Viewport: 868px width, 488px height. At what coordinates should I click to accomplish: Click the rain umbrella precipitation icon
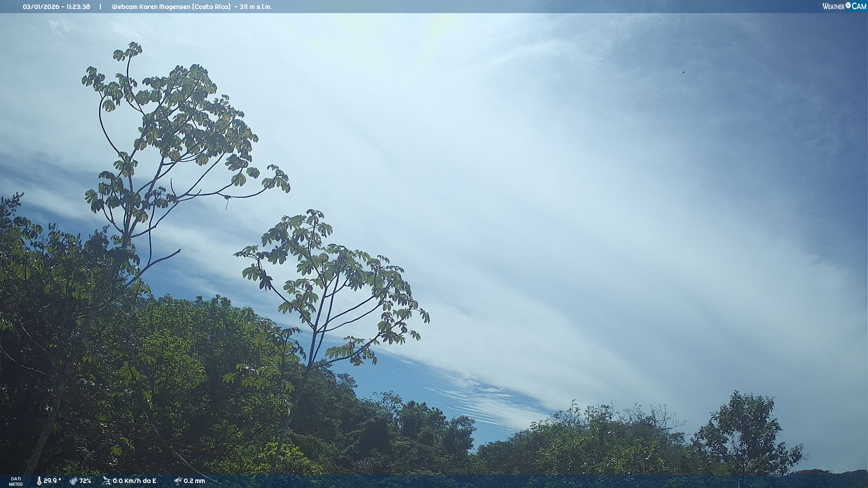point(178,481)
